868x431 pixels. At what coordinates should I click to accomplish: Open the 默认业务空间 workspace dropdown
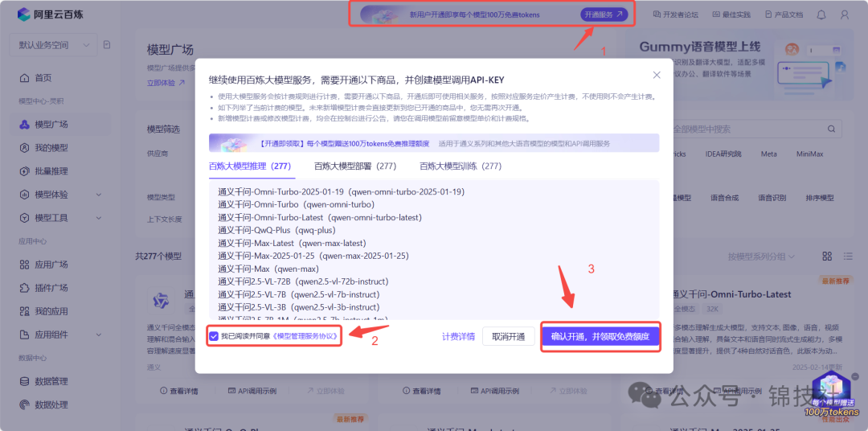point(53,44)
